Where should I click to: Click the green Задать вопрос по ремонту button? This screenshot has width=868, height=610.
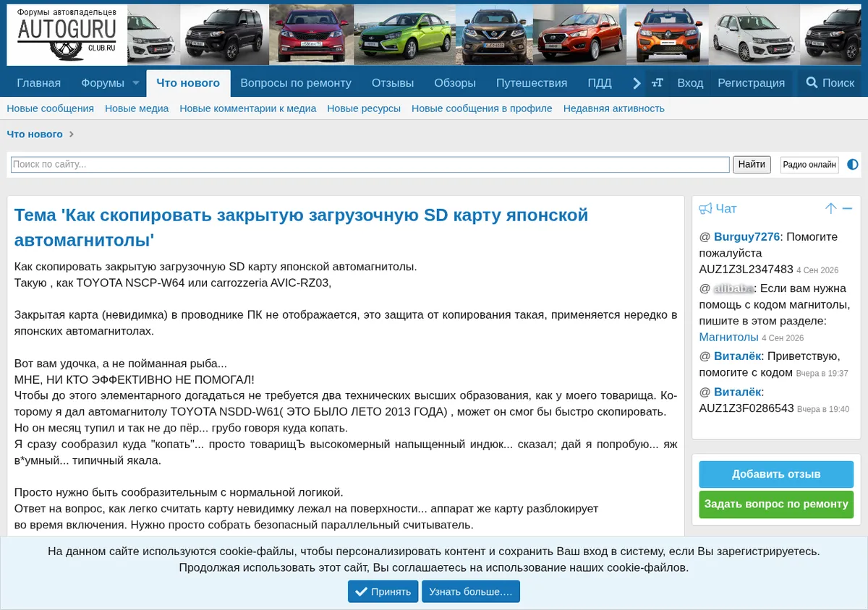pos(776,504)
